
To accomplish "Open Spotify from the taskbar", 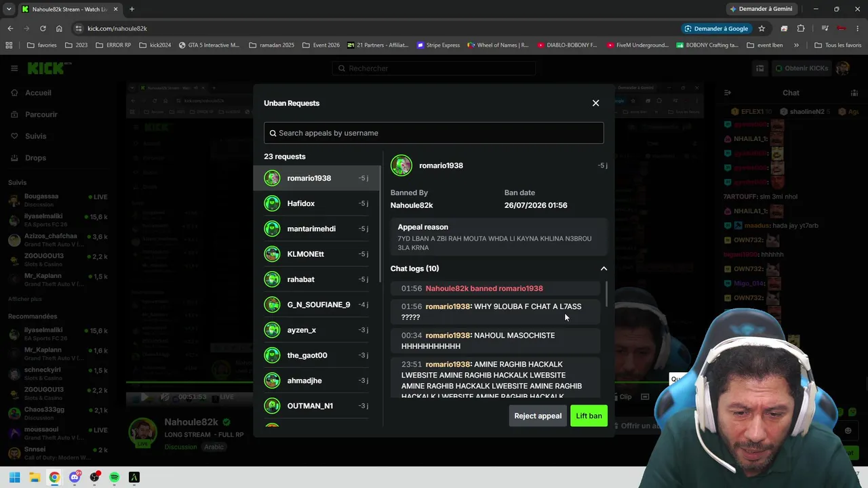I will click(114, 477).
